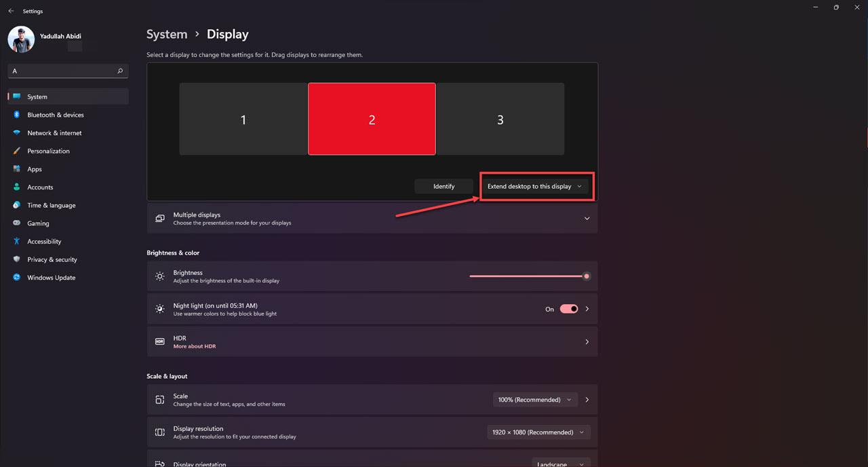Click the Bluetooth icon in sidebar
The image size is (868, 467).
(17, 115)
